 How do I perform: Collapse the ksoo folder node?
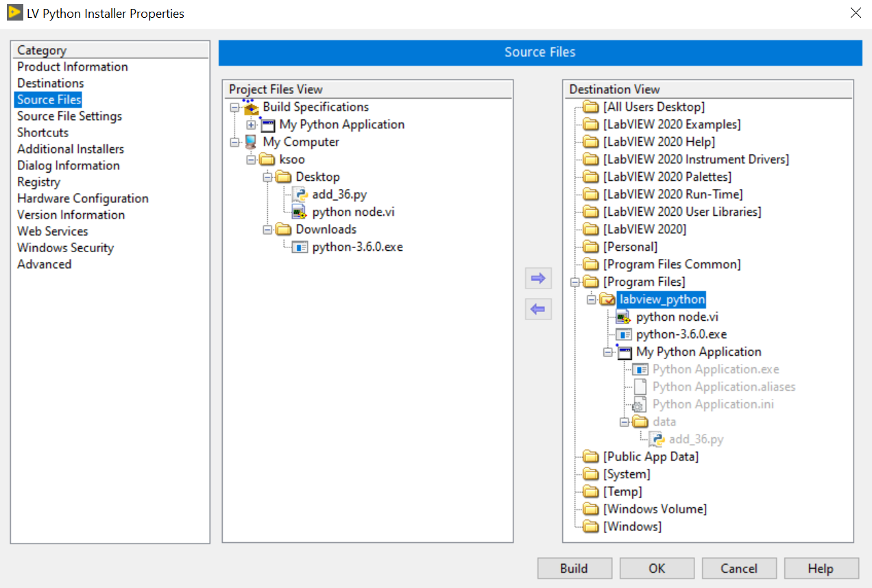point(252,160)
